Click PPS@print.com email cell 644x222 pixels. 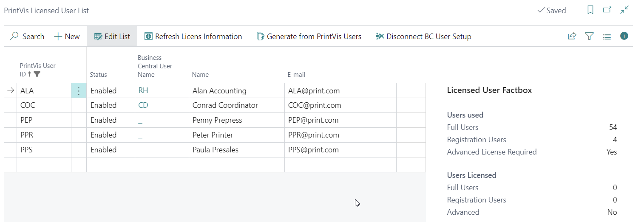(x=340, y=150)
